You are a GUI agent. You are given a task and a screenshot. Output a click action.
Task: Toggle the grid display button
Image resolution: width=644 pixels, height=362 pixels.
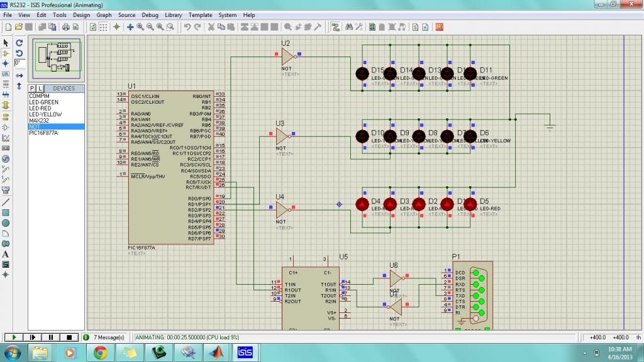(x=104, y=27)
